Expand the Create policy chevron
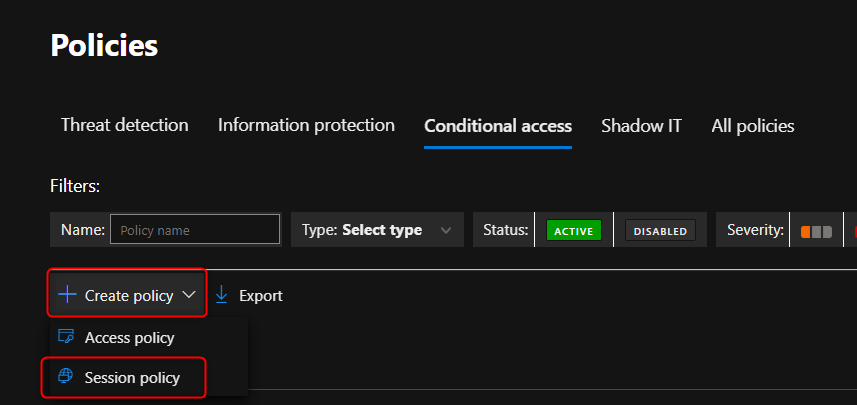Image resolution: width=857 pixels, height=405 pixels. pyautogui.click(x=189, y=295)
